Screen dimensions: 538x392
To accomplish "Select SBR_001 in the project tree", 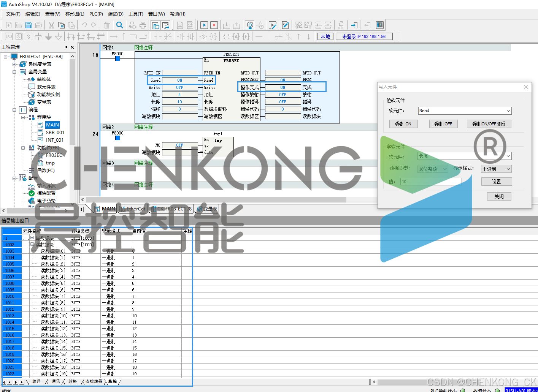I will point(55,133).
